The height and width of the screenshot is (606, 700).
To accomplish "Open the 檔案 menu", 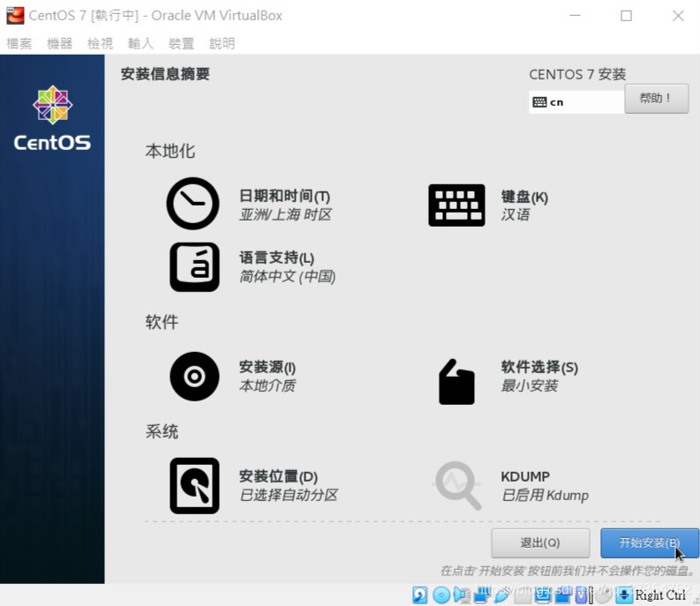I will (x=19, y=43).
